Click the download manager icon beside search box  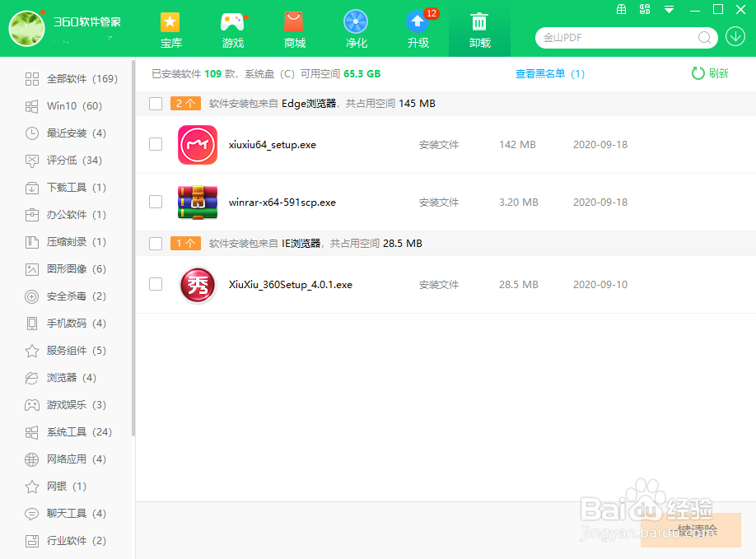click(x=735, y=37)
